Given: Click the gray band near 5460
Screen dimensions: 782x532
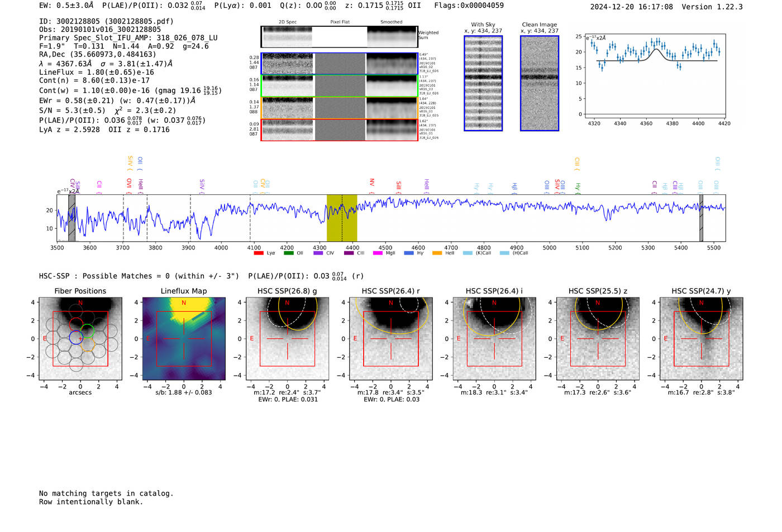Looking at the screenshot, I should point(701,218).
